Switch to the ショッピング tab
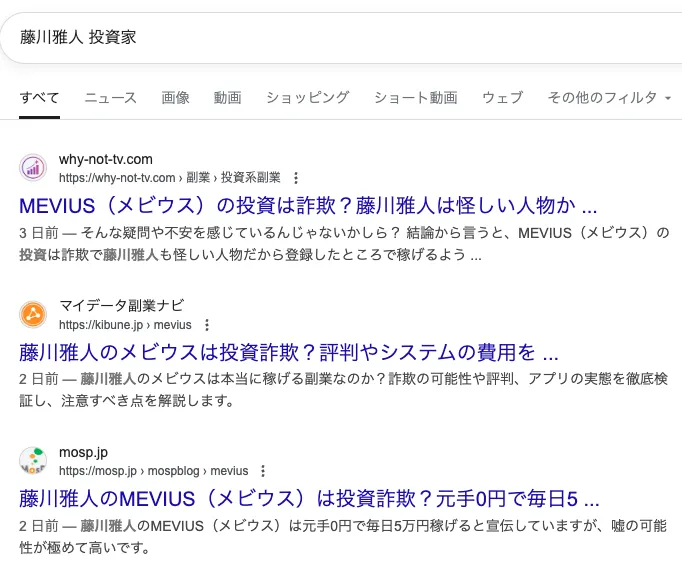Screen dimensions: 682x570 click(308, 97)
